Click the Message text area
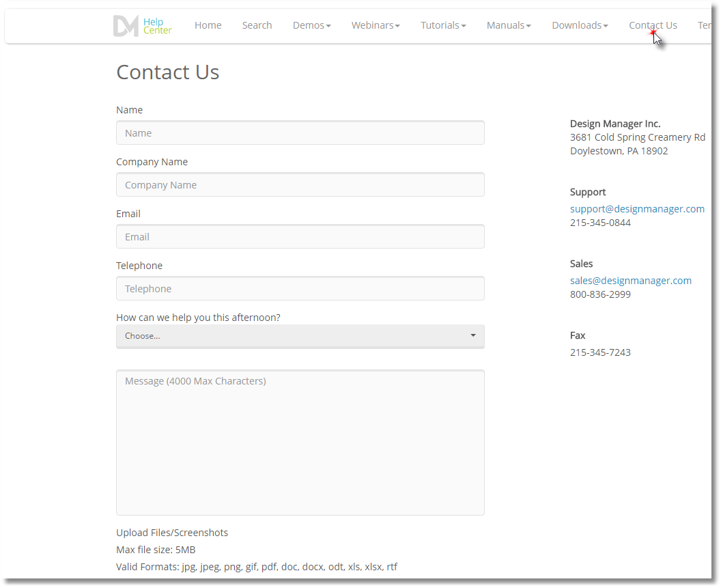Image resolution: width=721 pixels, height=588 pixels. click(300, 443)
